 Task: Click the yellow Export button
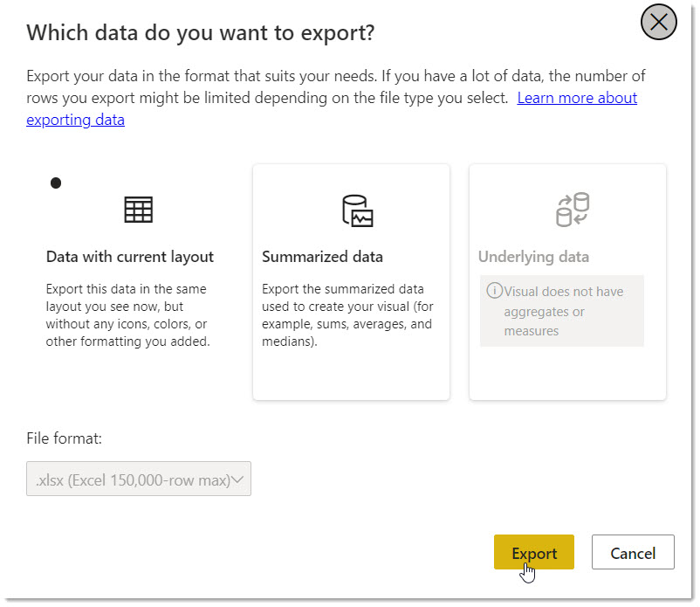(x=534, y=552)
